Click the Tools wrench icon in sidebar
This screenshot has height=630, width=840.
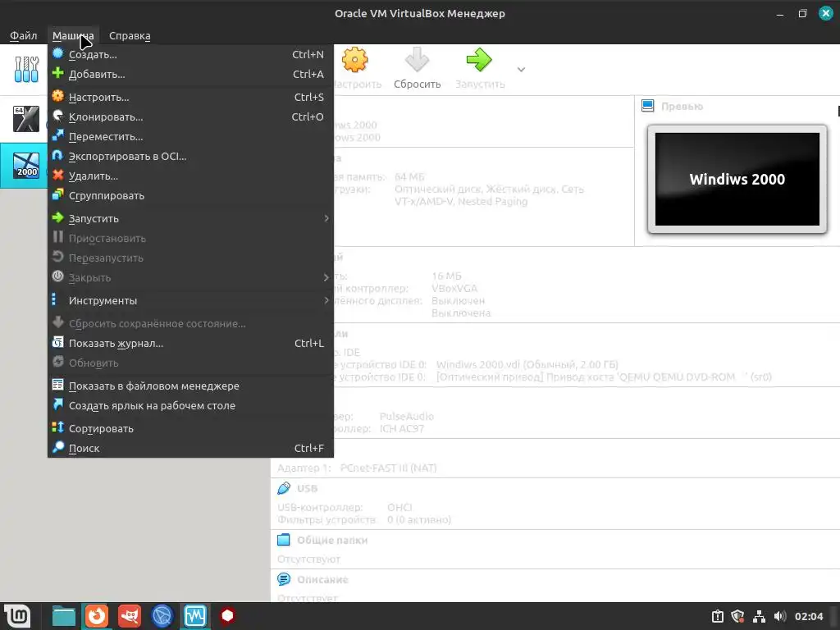(x=26, y=70)
